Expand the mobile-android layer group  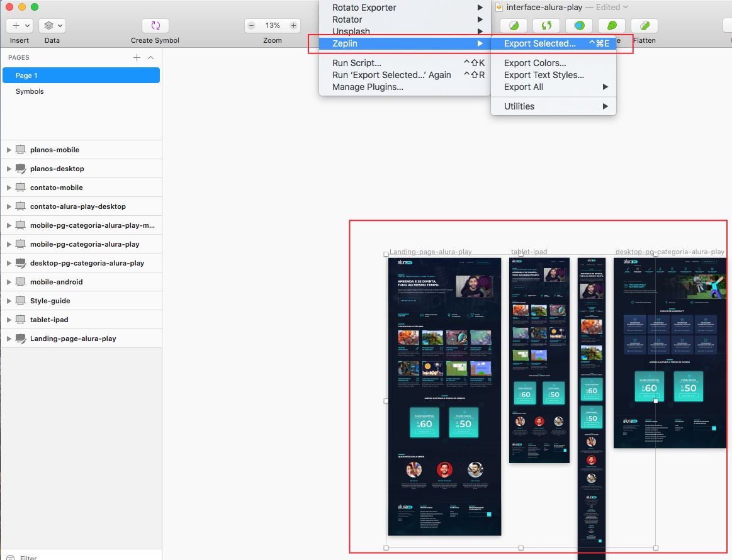pyautogui.click(x=8, y=282)
